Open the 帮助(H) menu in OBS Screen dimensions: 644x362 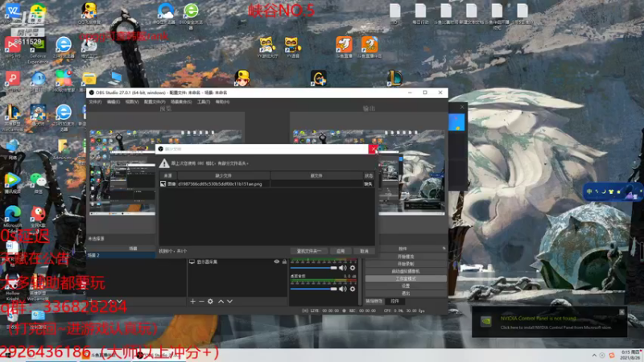pyautogui.click(x=222, y=102)
